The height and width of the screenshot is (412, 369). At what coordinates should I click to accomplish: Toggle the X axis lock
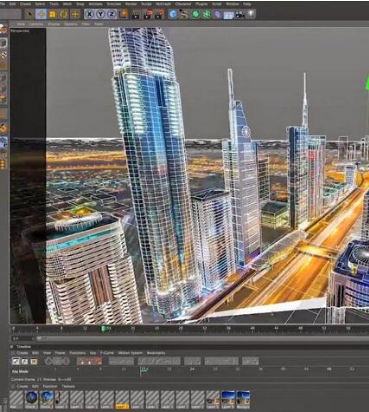coord(89,14)
